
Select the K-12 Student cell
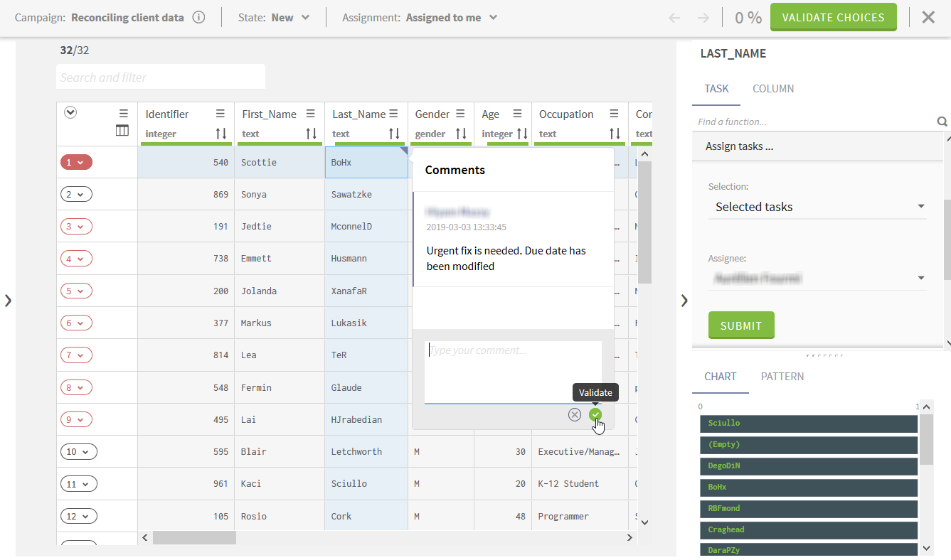pos(580,484)
